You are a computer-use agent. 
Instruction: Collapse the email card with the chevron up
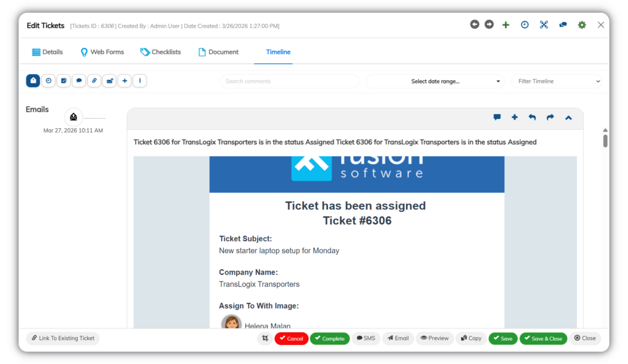569,118
